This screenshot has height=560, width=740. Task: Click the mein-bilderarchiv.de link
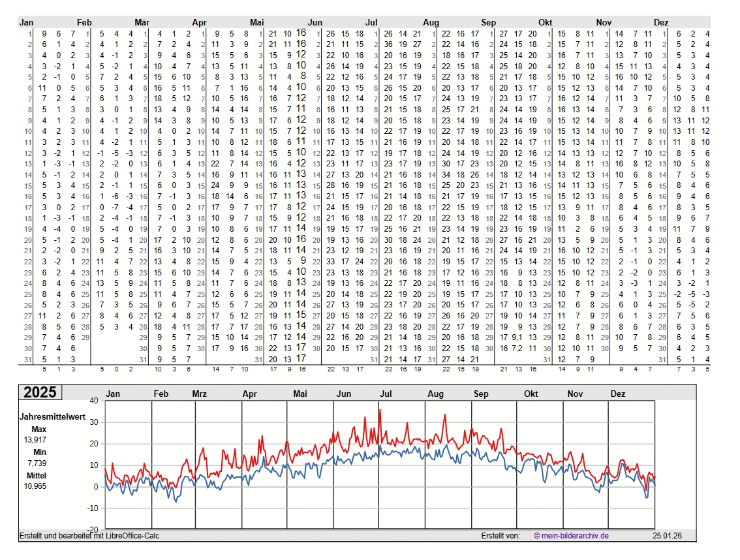point(571,536)
